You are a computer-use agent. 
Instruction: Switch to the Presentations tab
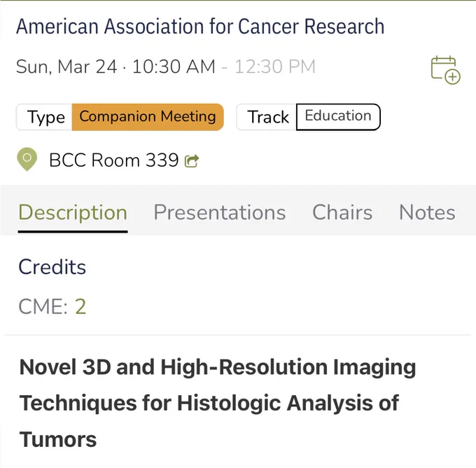[x=220, y=212]
